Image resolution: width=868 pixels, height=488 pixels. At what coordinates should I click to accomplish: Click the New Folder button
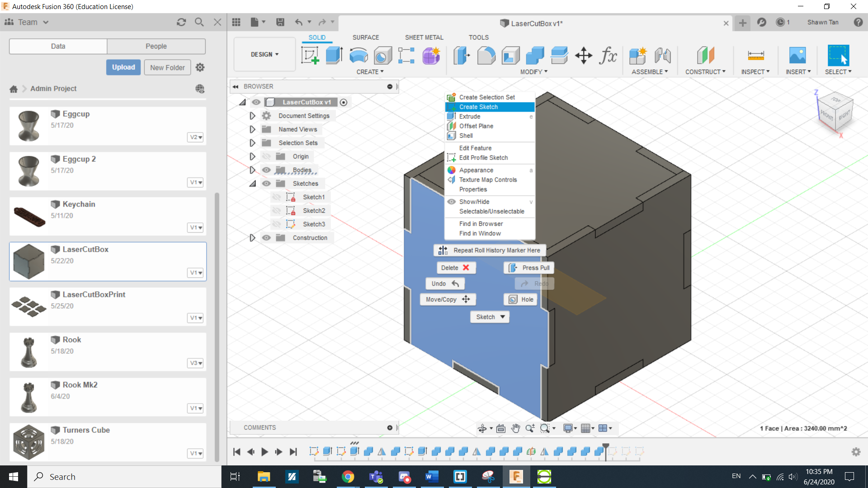(167, 67)
